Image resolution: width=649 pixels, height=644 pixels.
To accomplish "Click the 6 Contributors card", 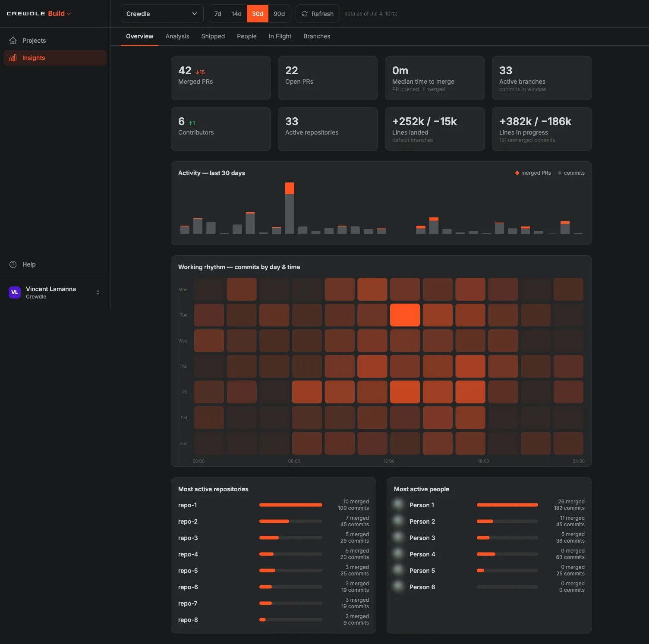I will click(221, 129).
